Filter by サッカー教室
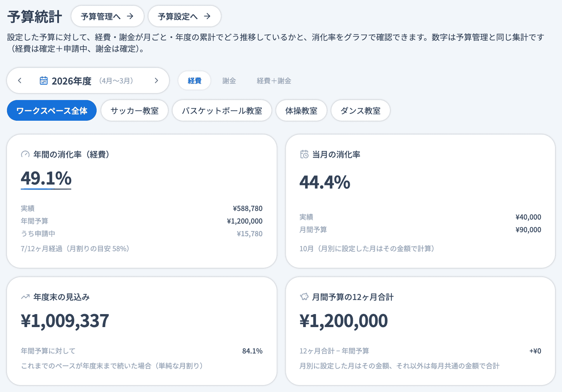Viewport: 562px width, 392px height. [x=135, y=111]
